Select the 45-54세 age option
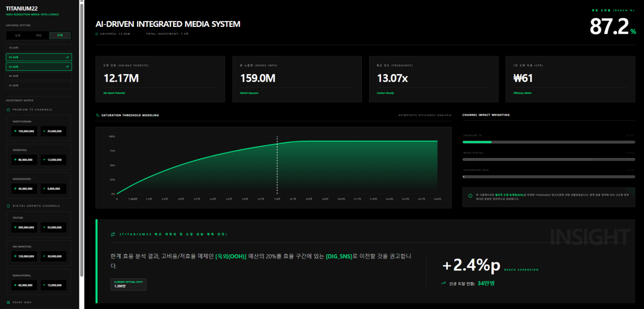644x309 pixels. click(x=39, y=76)
